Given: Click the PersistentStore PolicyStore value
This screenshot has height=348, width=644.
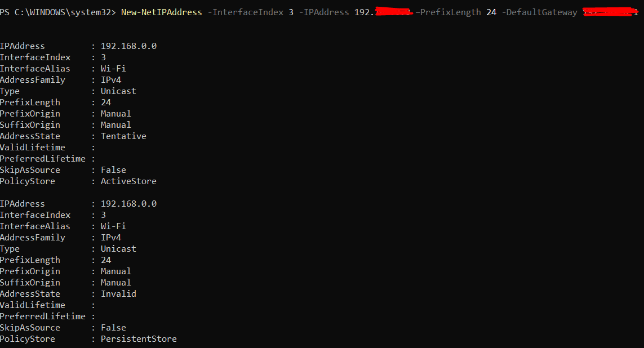Looking at the screenshot, I should pos(139,338).
